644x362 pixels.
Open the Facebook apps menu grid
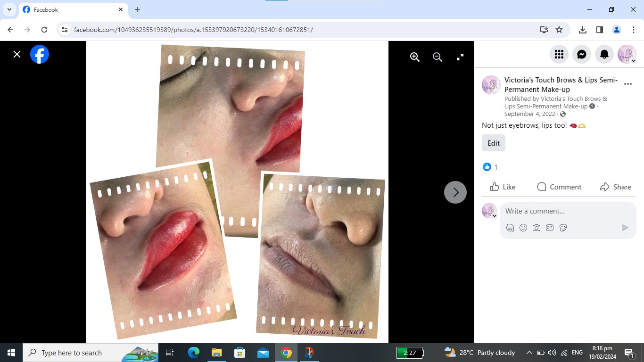click(x=559, y=54)
